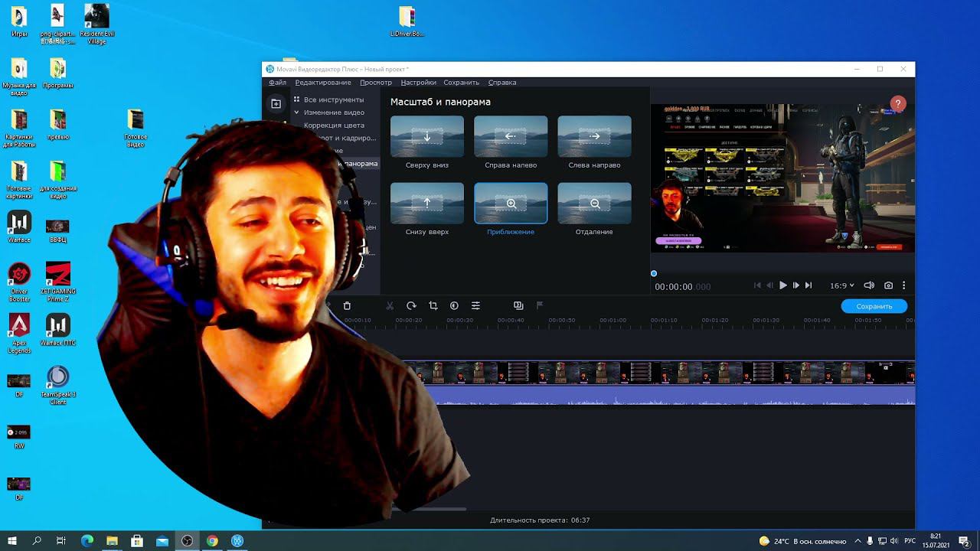Add a marker with the flag icon
The image size is (980, 551).
[x=540, y=305]
